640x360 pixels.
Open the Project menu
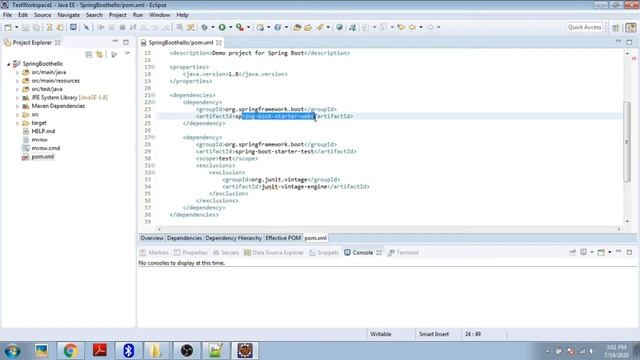point(118,15)
